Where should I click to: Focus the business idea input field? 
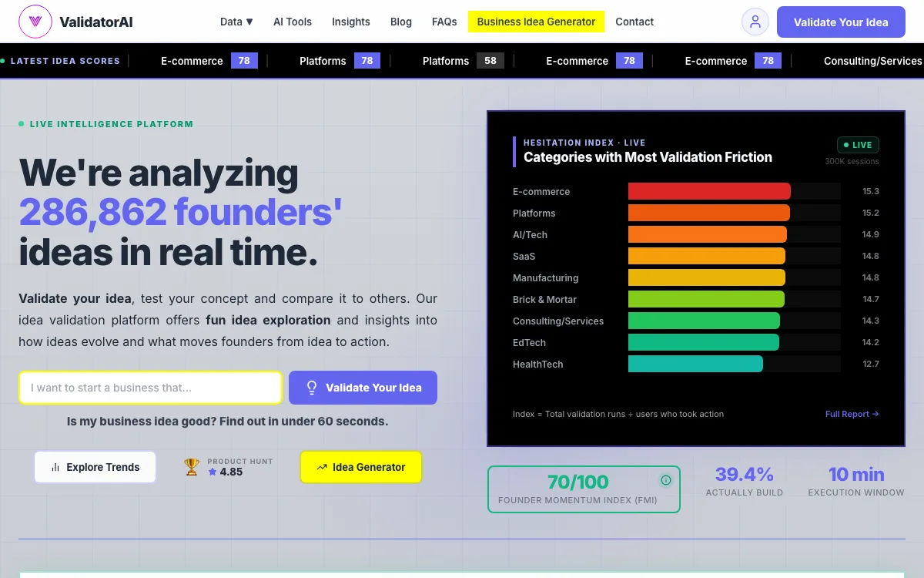click(151, 388)
